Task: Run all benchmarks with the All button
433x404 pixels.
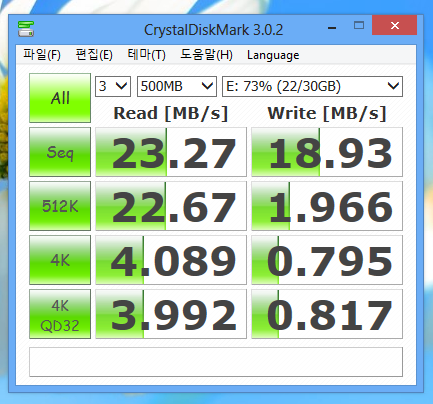Action: tap(60, 98)
